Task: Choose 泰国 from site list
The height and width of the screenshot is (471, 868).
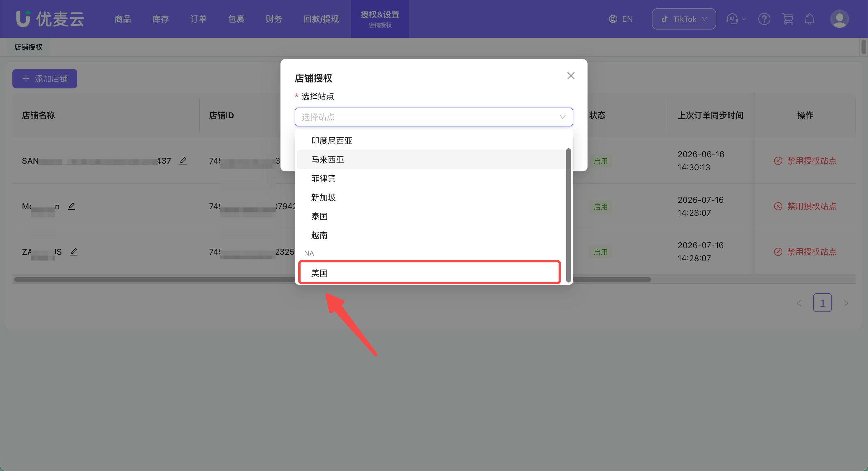Action: pos(431,216)
